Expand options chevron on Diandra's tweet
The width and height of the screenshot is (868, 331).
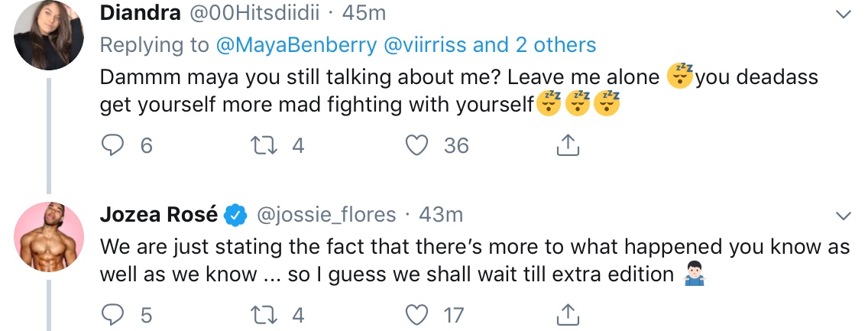point(843,14)
